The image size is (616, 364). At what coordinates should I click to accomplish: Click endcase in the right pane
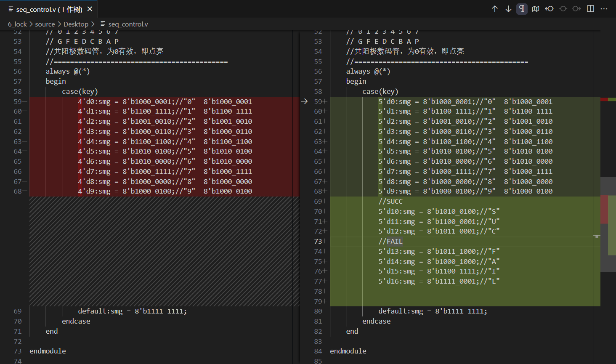(377, 321)
